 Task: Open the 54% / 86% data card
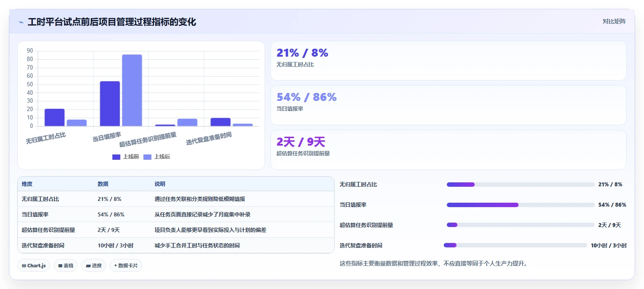(x=449, y=105)
